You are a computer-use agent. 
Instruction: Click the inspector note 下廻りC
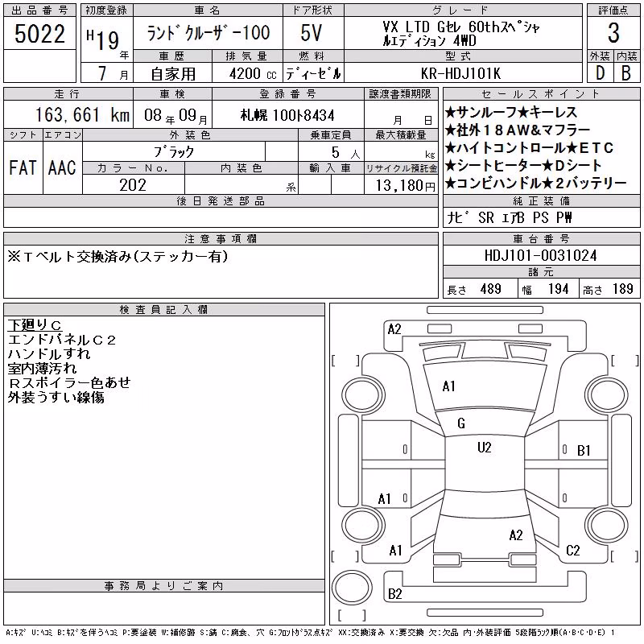tap(35, 325)
